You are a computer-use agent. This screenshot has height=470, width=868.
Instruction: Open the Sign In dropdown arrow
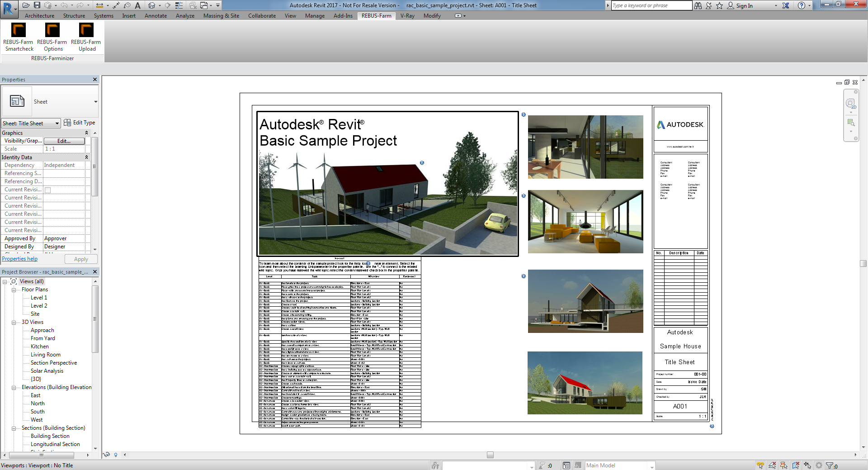(x=776, y=6)
